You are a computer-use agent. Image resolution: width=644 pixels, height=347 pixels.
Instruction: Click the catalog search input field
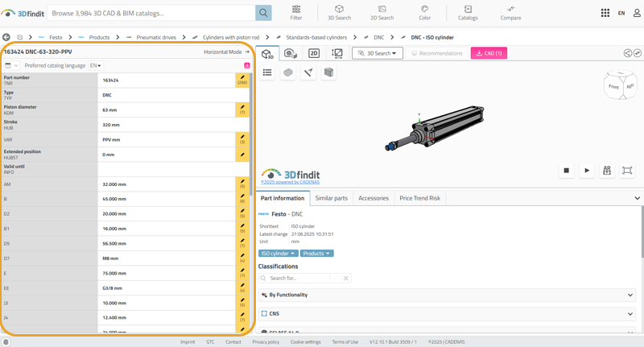tap(151, 13)
